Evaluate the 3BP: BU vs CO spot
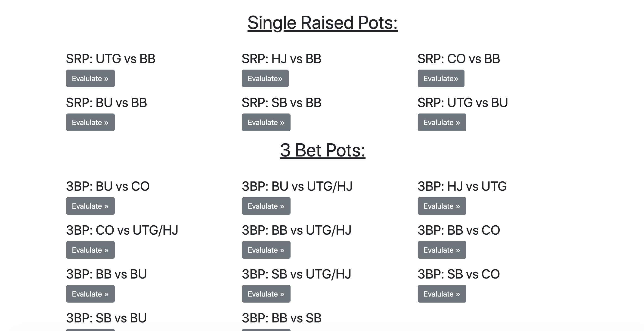 (90, 206)
